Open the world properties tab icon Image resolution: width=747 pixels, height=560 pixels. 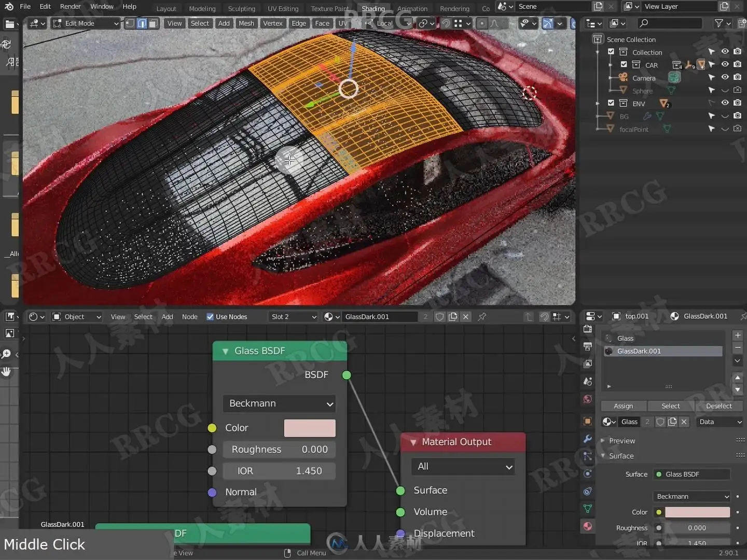[x=588, y=399]
